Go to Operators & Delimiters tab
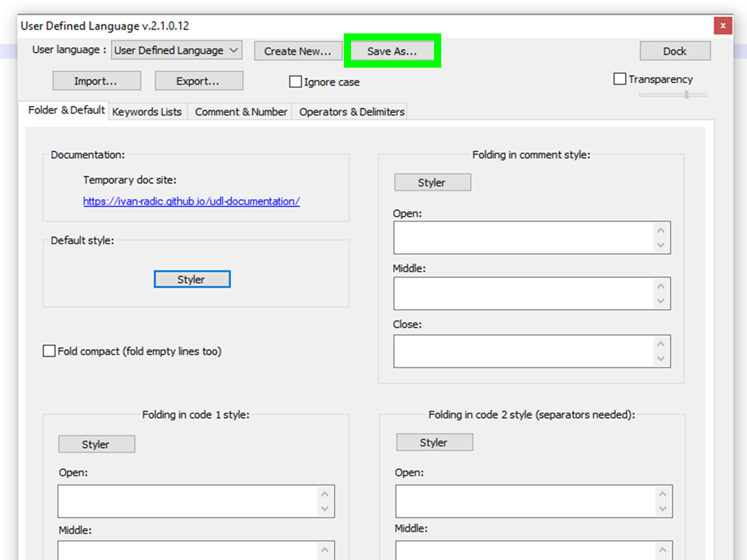 coord(352,112)
